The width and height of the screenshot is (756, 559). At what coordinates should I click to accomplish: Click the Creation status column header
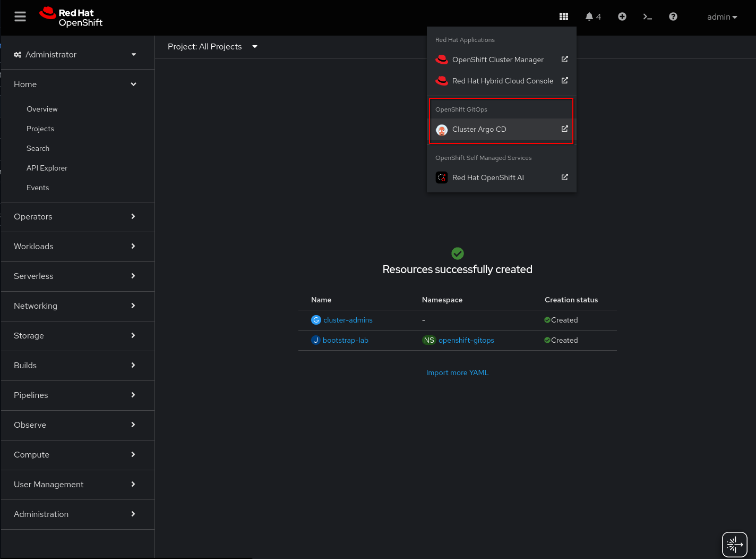coord(571,300)
